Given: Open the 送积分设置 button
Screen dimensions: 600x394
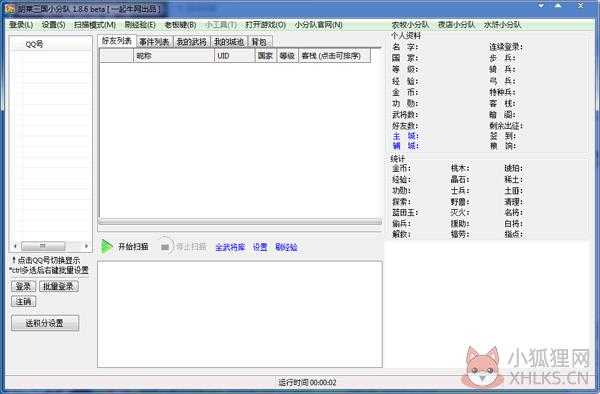Looking at the screenshot, I should click(45, 323).
